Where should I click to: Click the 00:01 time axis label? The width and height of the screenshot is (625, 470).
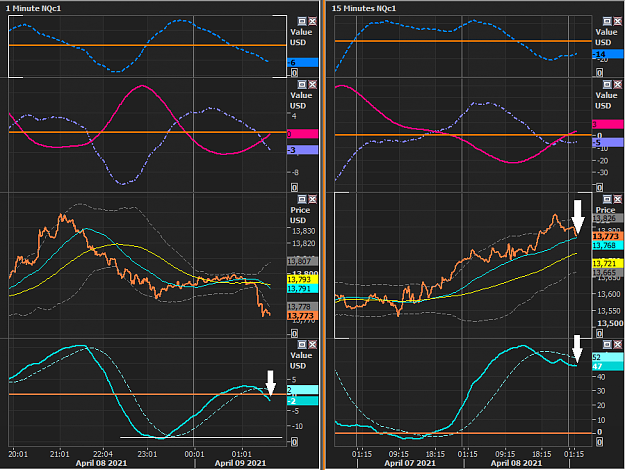(194, 454)
